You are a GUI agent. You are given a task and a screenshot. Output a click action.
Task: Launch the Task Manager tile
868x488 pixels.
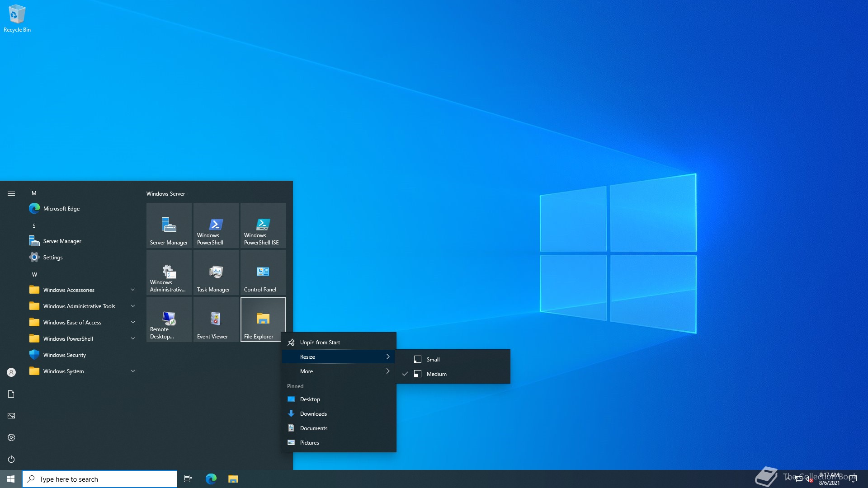coord(216,272)
